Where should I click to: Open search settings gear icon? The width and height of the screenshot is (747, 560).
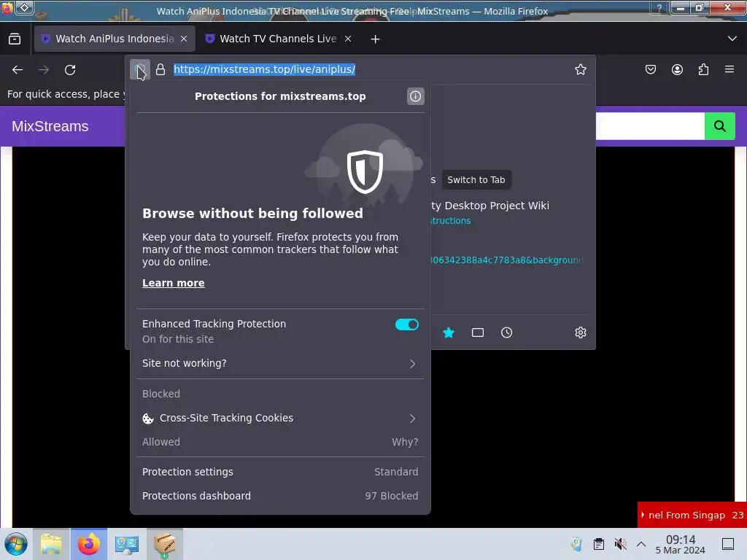click(580, 332)
